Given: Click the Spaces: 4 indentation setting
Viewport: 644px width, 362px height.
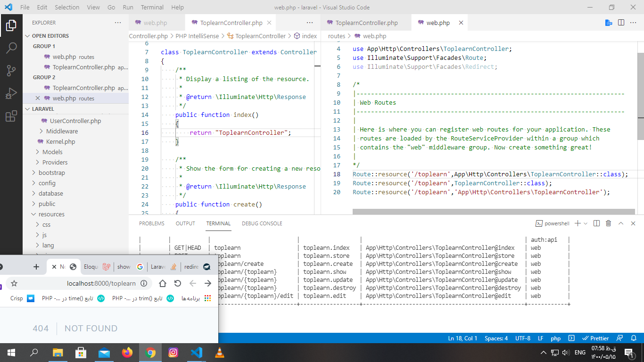Looking at the screenshot, I should (496, 338).
